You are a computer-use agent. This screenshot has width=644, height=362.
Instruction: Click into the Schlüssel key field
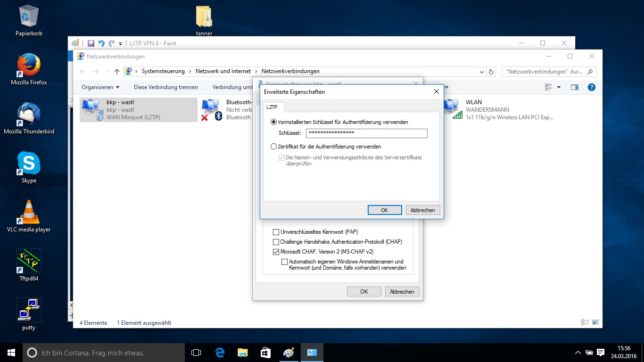tap(366, 133)
